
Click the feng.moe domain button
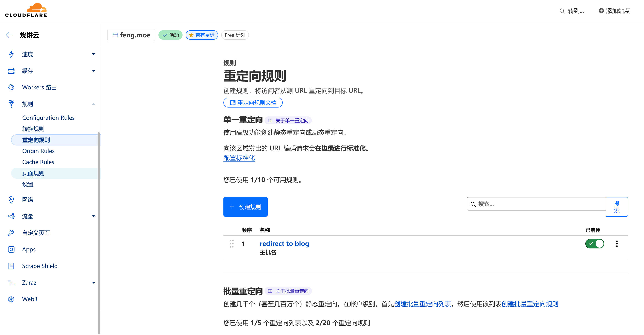131,35
